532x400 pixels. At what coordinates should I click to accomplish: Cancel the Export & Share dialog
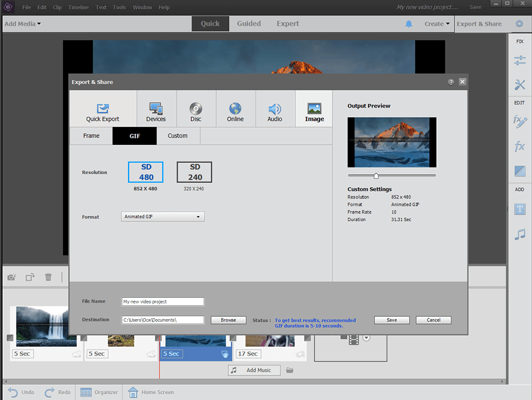tap(433, 320)
